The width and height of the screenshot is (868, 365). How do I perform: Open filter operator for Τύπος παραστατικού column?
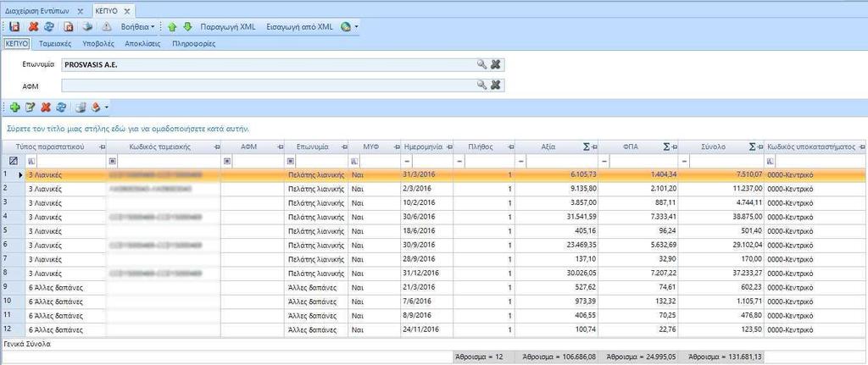pos(31,160)
